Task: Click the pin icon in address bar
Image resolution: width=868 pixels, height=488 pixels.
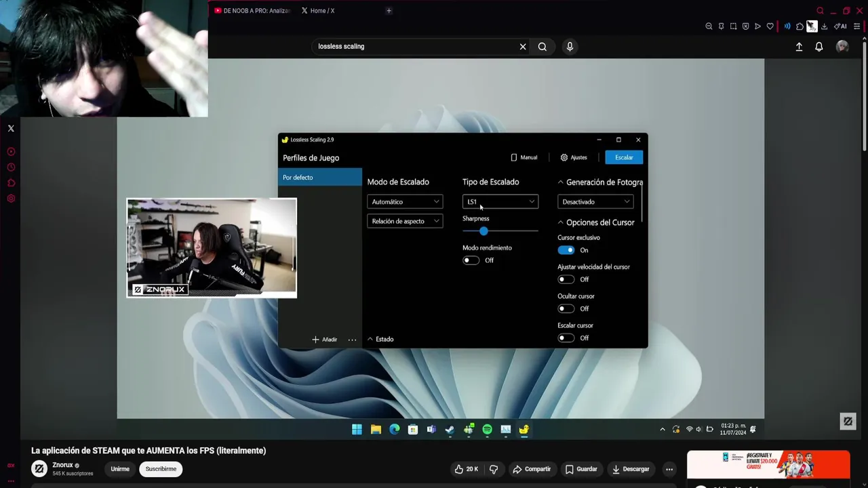Action: (721, 26)
